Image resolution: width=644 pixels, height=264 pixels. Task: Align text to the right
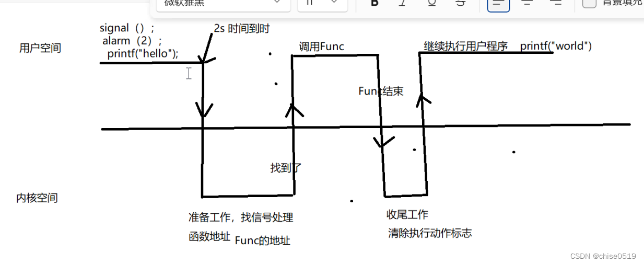(x=556, y=3)
